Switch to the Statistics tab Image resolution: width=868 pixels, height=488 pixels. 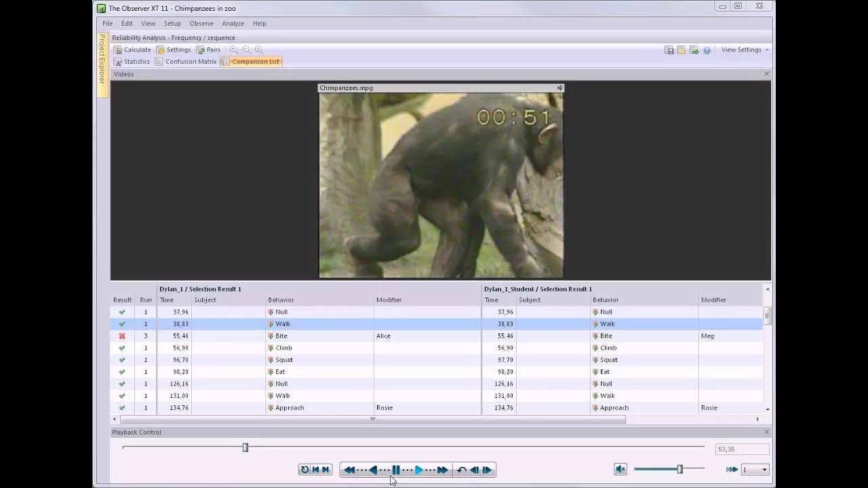[x=132, y=62]
